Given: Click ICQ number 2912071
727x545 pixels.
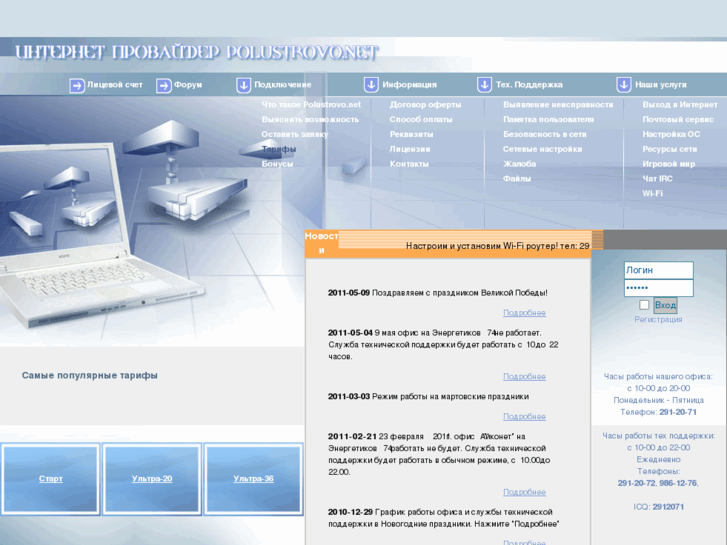Looking at the screenshot, I should [x=668, y=507].
